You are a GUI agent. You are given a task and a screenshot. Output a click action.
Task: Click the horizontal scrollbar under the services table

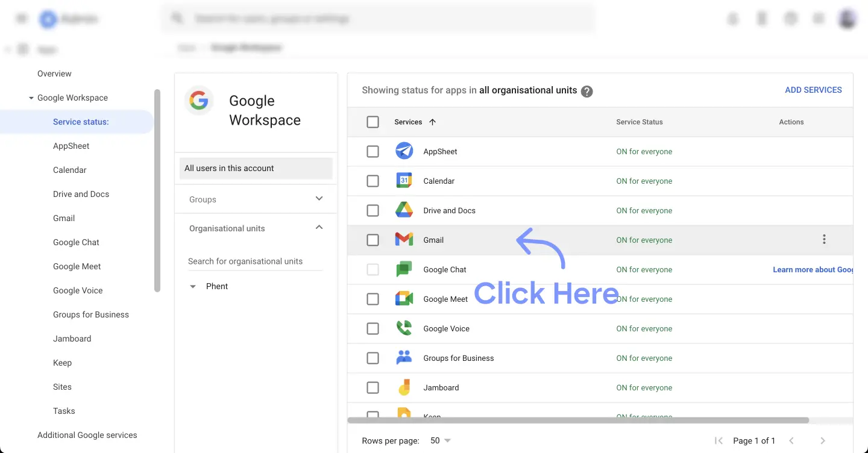point(578,420)
